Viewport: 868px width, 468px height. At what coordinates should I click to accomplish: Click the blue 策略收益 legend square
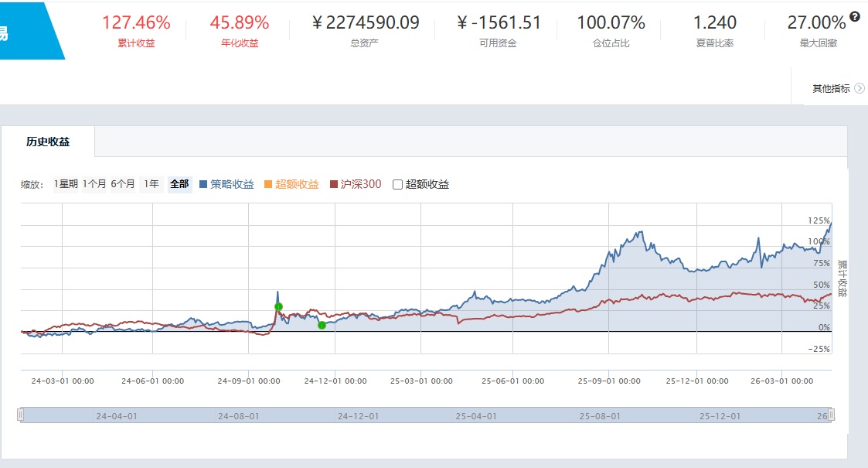pos(203,184)
